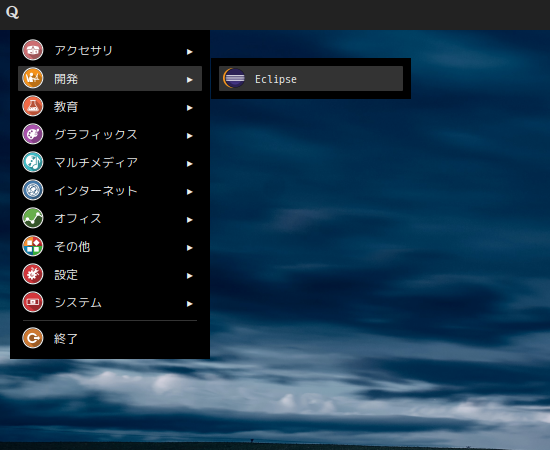Expand the システム submenu arrow

pos(190,304)
